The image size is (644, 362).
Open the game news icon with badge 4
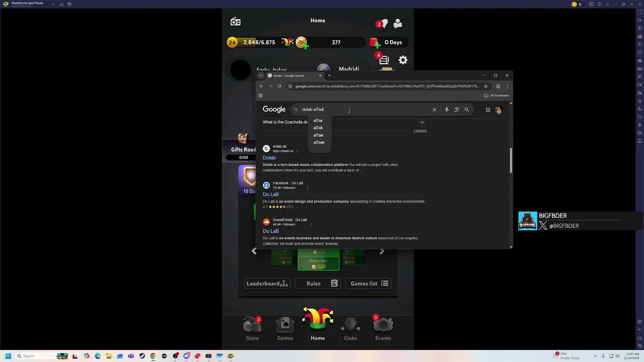pyautogui.click(x=384, y=60)
